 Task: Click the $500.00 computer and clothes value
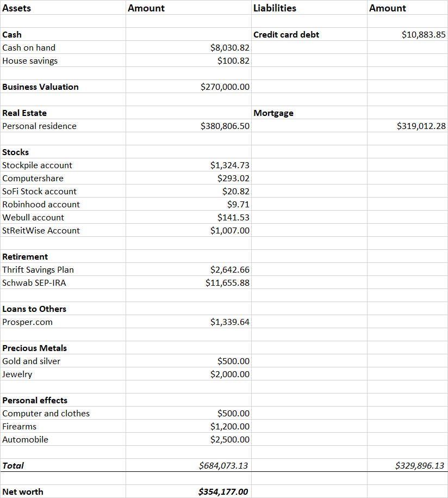click(x=233, y=414)
